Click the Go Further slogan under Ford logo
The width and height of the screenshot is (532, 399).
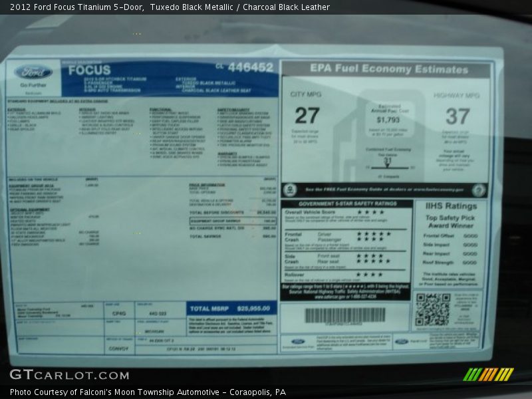click(33, 85)
